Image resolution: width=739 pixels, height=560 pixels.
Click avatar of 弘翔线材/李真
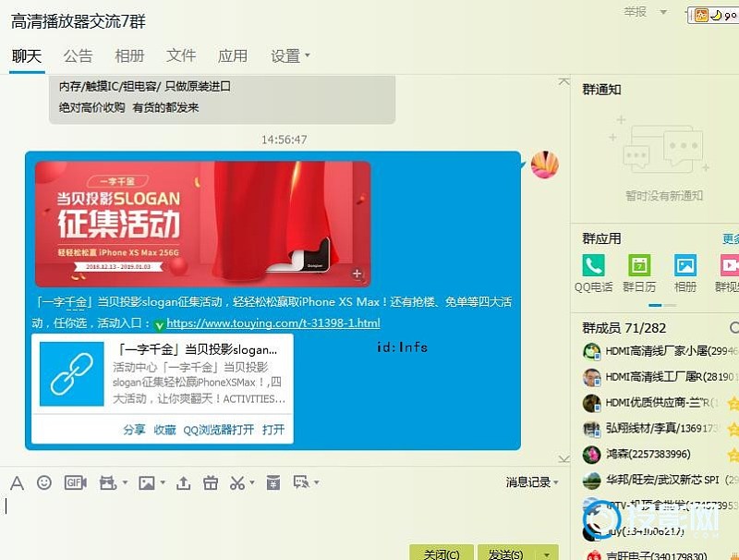[x=591, y=429]
